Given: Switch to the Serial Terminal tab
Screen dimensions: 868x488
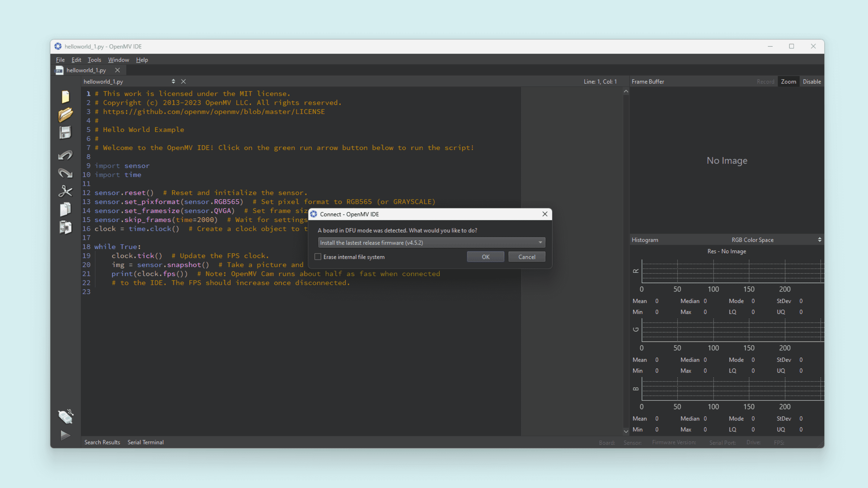Looking at the screenshot, I should [146, 442].
